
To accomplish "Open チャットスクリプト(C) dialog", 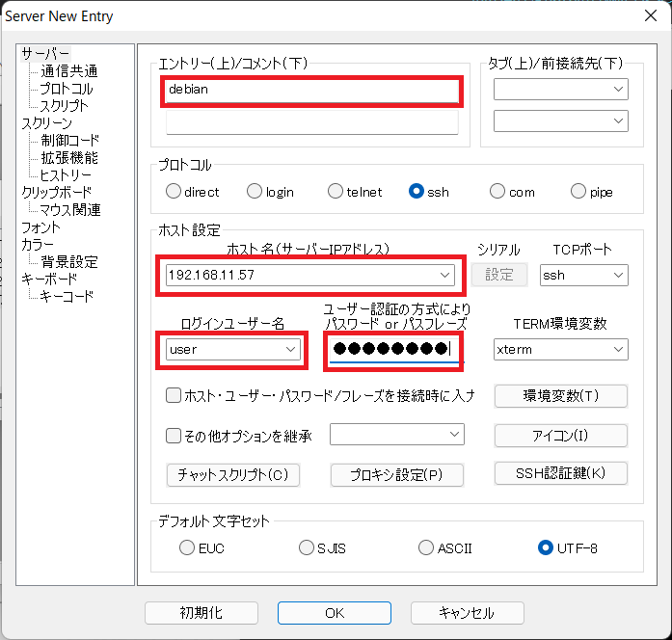I will [x=233, y=475].
